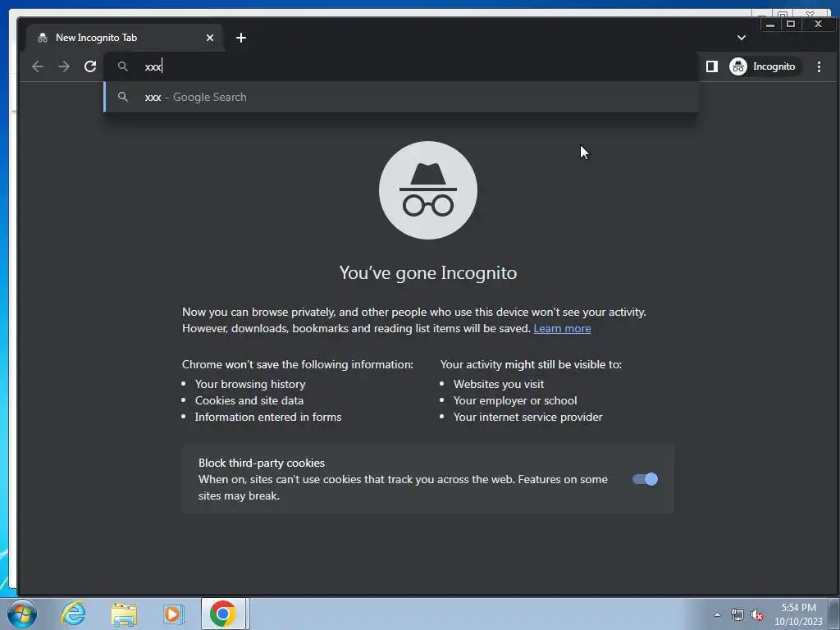Expand the tab search chevron
Viewport: 840px width, 630px height.
point(741,38)
